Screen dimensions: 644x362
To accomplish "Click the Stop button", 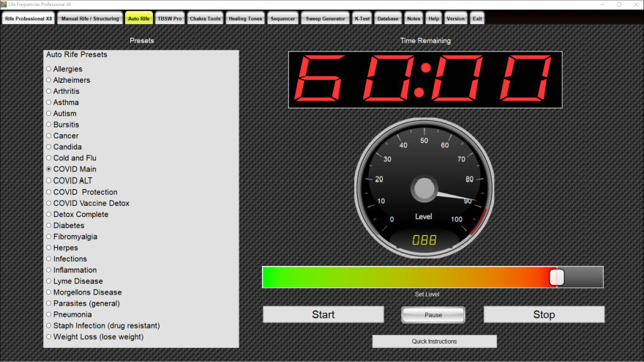I will (544, 314).
